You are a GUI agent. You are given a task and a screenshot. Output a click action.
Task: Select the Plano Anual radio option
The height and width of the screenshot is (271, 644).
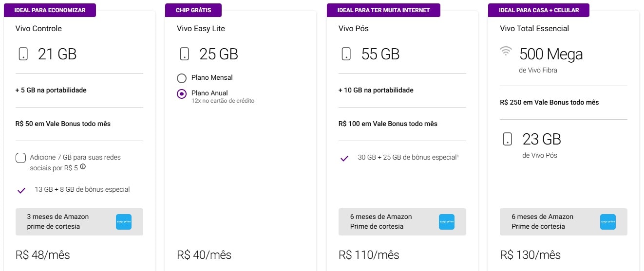182,94
